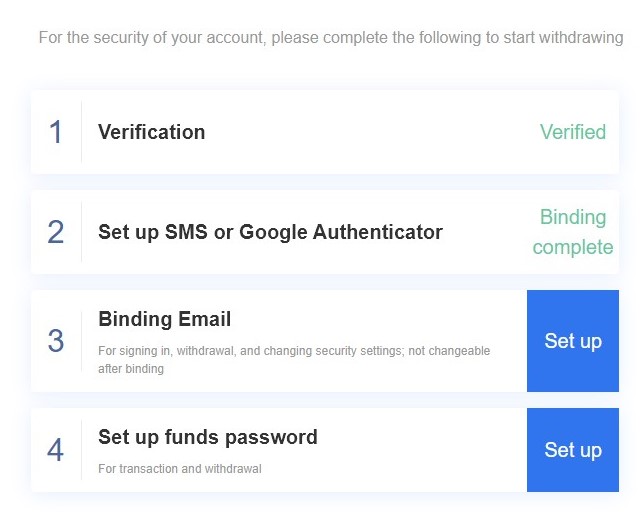This screenshot has height=514, width=643.
Task: Click step number 3 beside Binding Email
Action: click(x=56, y=341)
